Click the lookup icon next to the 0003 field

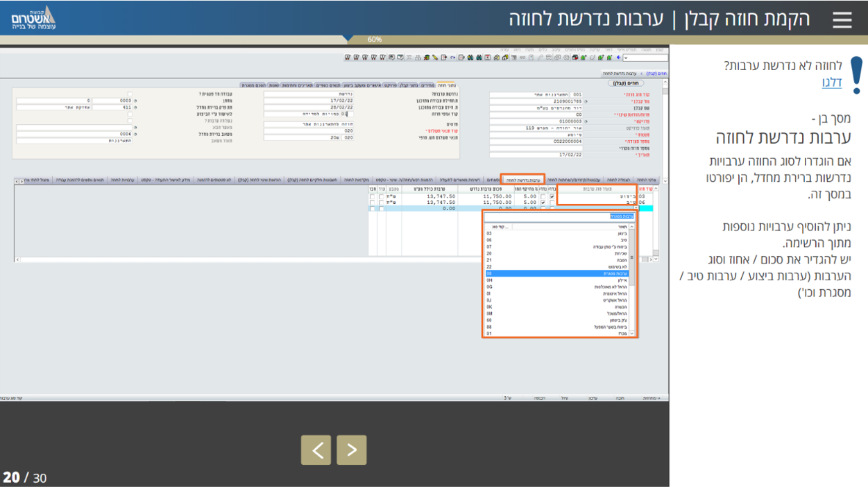(135, 101)
